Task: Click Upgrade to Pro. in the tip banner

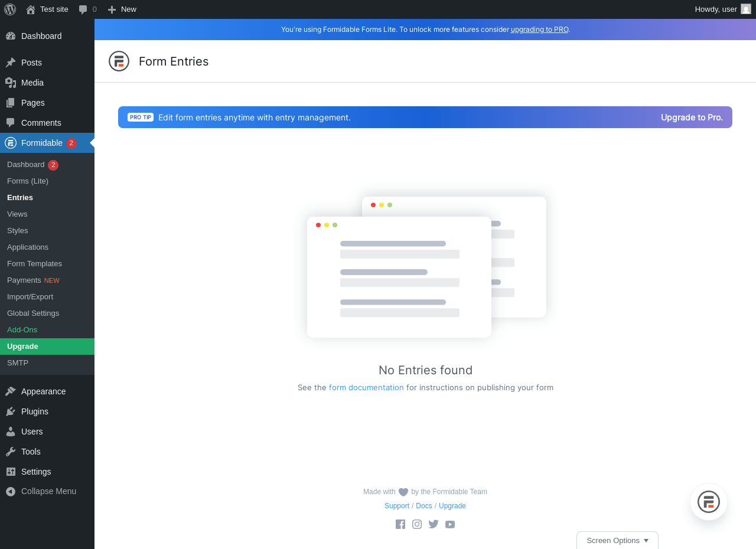Action: 692,117
